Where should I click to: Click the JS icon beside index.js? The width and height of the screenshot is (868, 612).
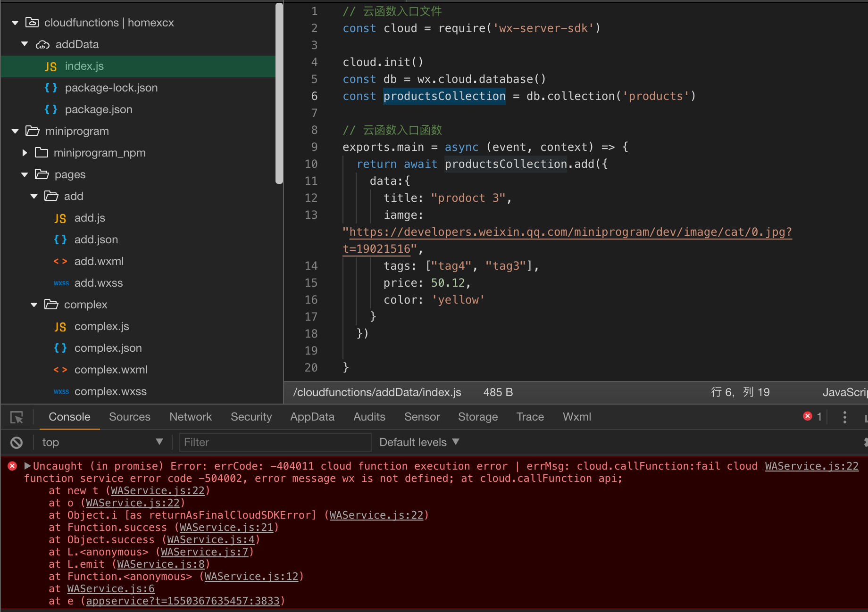pos(51,66)
